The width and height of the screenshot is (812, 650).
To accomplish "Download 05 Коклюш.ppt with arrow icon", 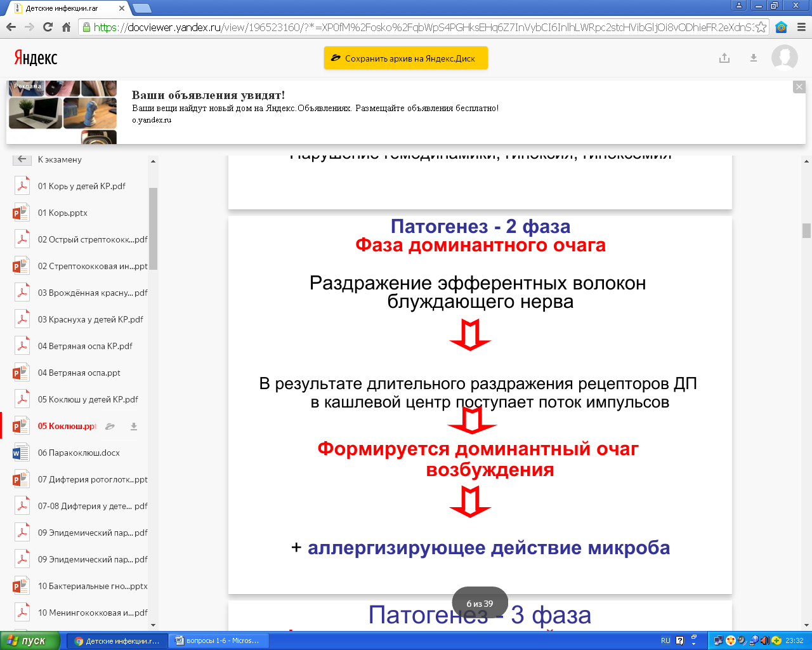I will click(134, 427).
